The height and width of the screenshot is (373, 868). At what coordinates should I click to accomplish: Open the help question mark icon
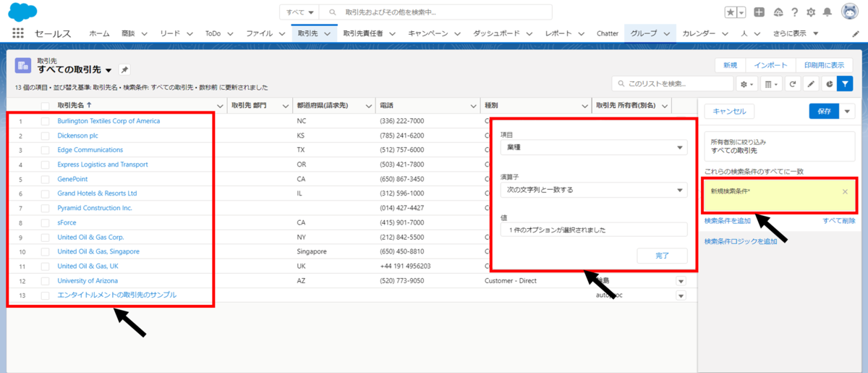pyautogui.click(x=795, y=12)
